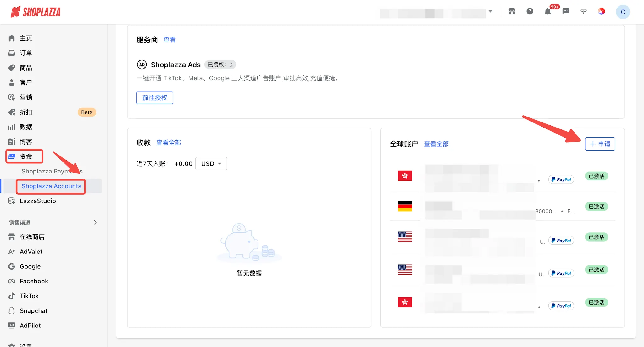Click the 数据 analytics bar chart icon
The height and width of the screenshot is (347, 644).
[12, 127]
